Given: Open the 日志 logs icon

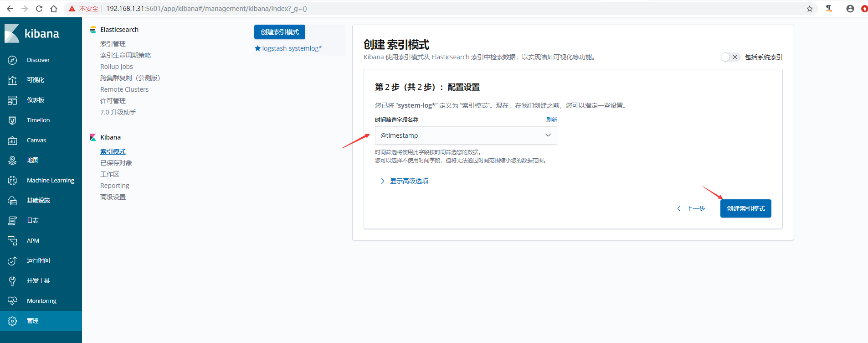Looking at the screenshot, I should pos(12,221).
